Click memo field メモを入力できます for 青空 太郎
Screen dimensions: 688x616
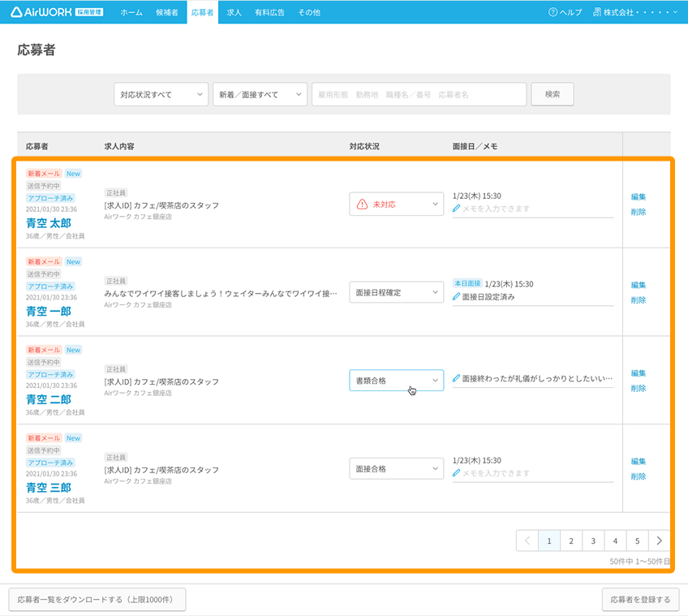[533, 209]
